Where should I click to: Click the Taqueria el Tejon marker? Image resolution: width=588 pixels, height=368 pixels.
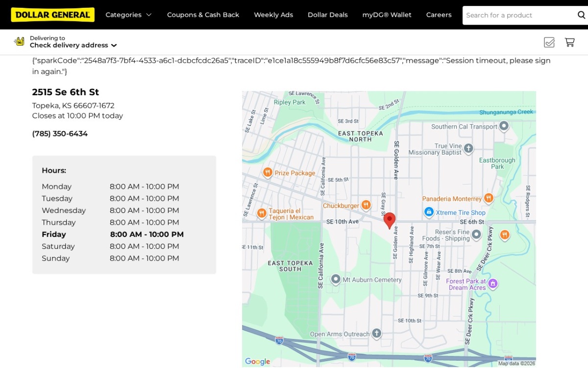click(x=261, y=213)
